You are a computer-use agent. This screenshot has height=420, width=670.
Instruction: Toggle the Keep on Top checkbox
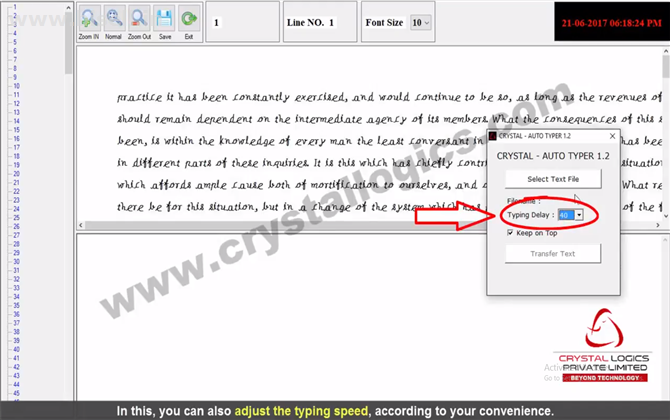click(510, 232)
